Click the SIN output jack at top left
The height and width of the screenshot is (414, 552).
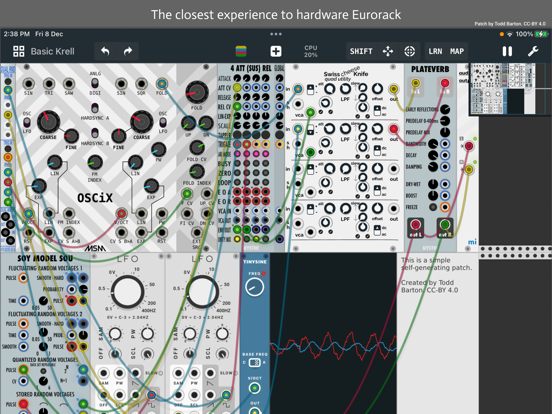tap(28, 84)
